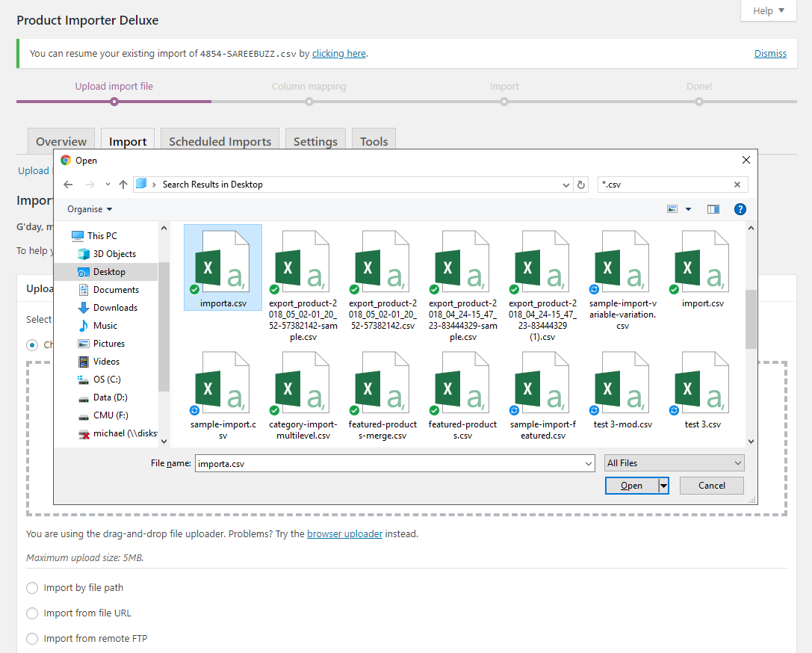Click the File name input field
812x653 pixels.
pos(389,463)
